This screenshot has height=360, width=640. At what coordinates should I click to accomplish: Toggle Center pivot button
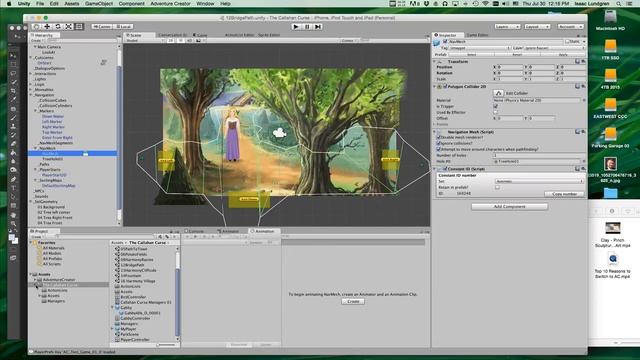(102, 27)
